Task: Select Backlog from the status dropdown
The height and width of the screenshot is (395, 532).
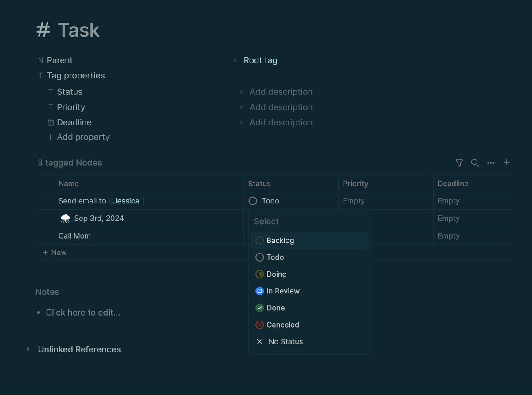Action: 309,240
